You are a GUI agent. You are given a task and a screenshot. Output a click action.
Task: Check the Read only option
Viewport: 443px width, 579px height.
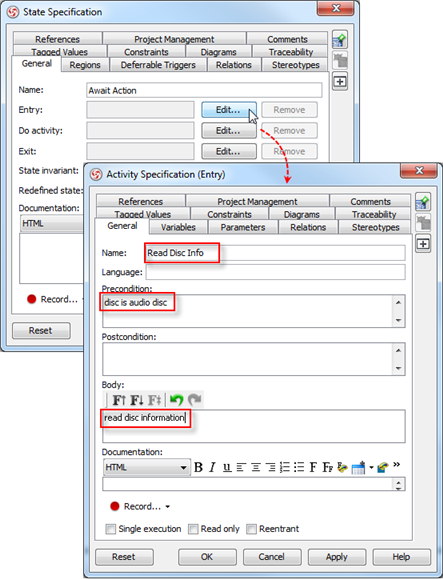coord(193,529)
